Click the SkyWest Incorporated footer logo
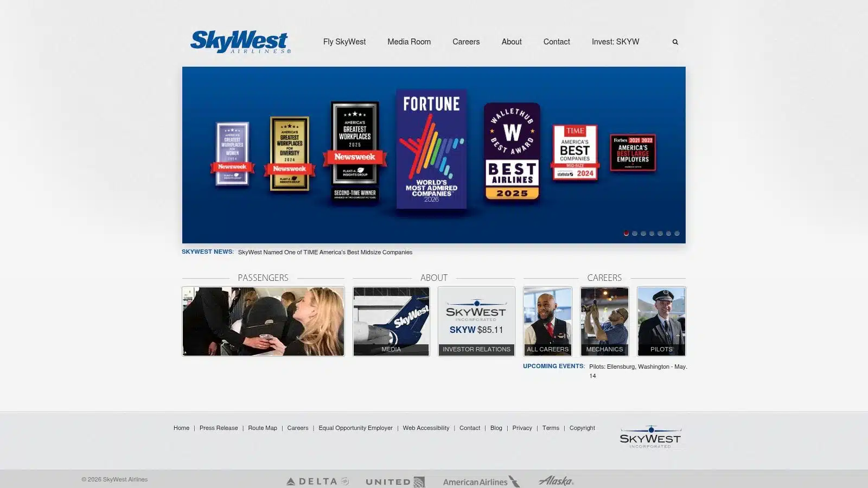Screen dimensions: 868x488 [650, 437]
